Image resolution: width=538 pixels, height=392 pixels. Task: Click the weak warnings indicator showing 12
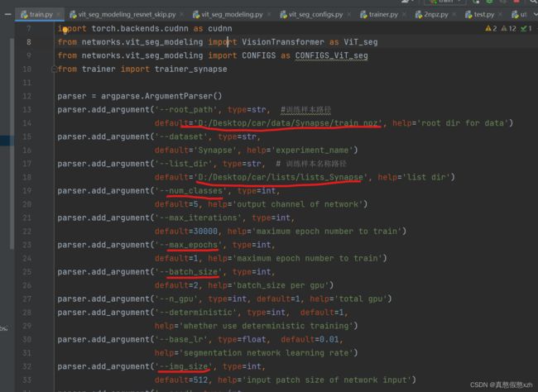coord(508,28)
